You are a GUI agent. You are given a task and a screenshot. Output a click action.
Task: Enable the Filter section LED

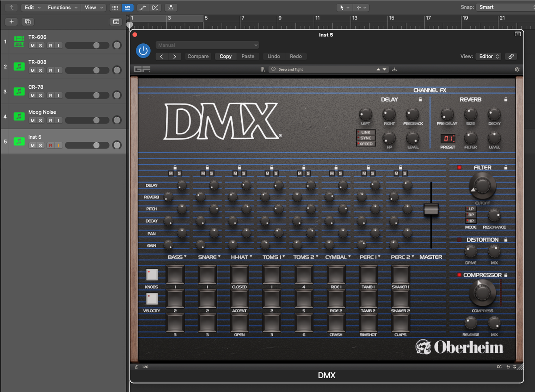point(459,168)
